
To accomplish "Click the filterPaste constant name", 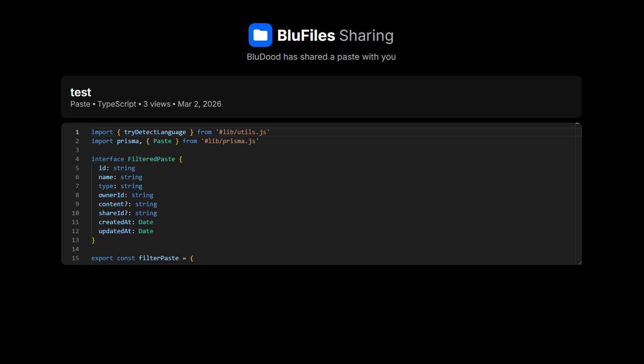I will [x=159, y=258].
